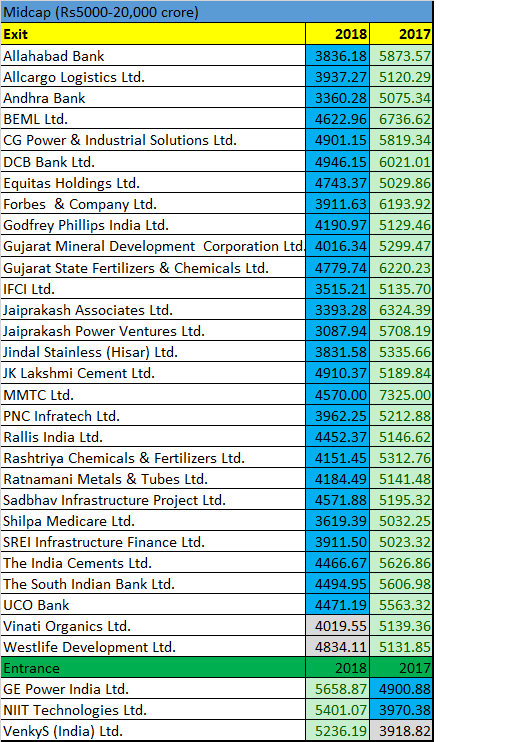The width and height of the screenshot is (511, 742).
Task: Click the value 5141.48
Action: pos(401,479)
